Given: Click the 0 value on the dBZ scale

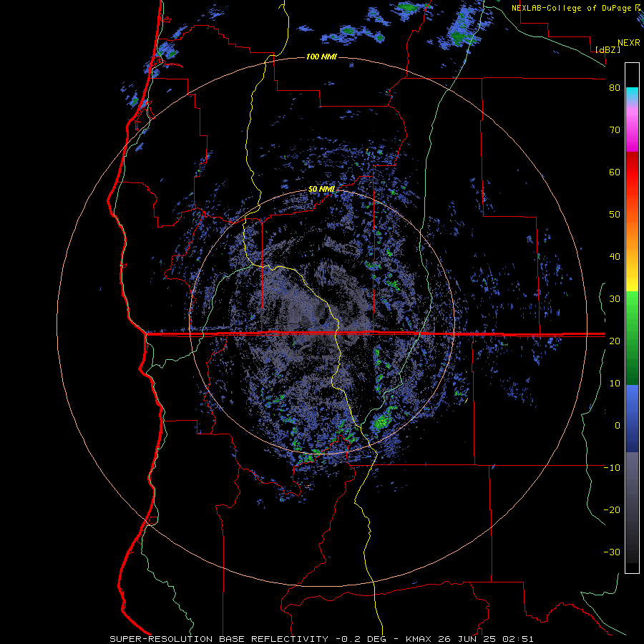Looking at the screenshot, I should pos(618,426).
